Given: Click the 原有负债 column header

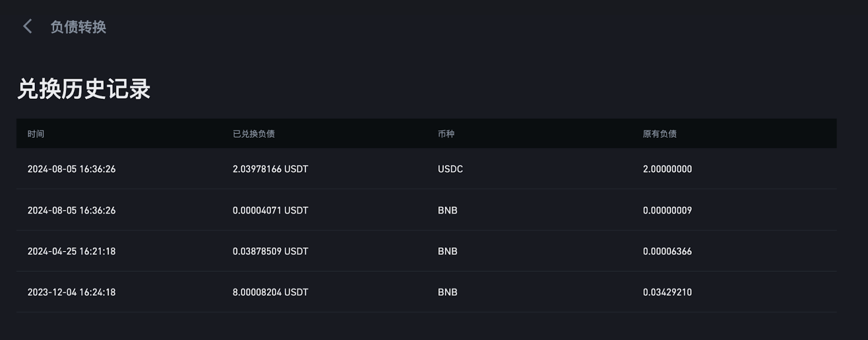Looking at the screenshot, I should (x=659, y=134).
